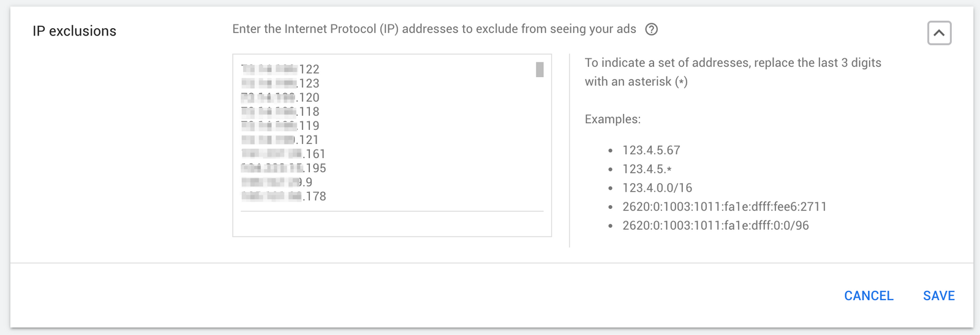Place cursor on IP entry ending .161
The height and width of the screenshot is (335, 980).
tap(283, 154)
